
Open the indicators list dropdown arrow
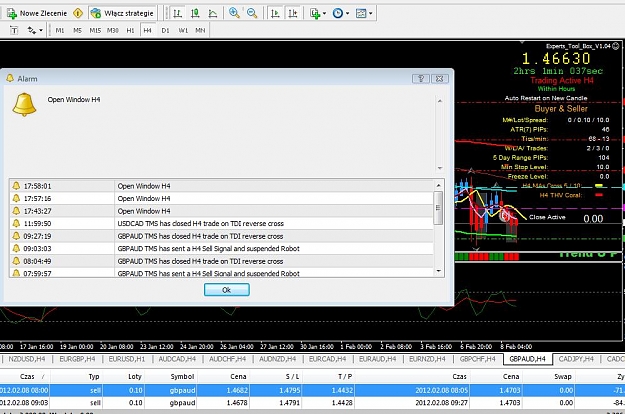point(324,13)
